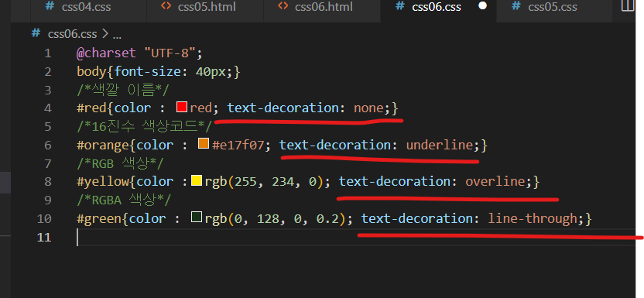Click CSS file icon on css05.css tab

(x=516, y=6)
